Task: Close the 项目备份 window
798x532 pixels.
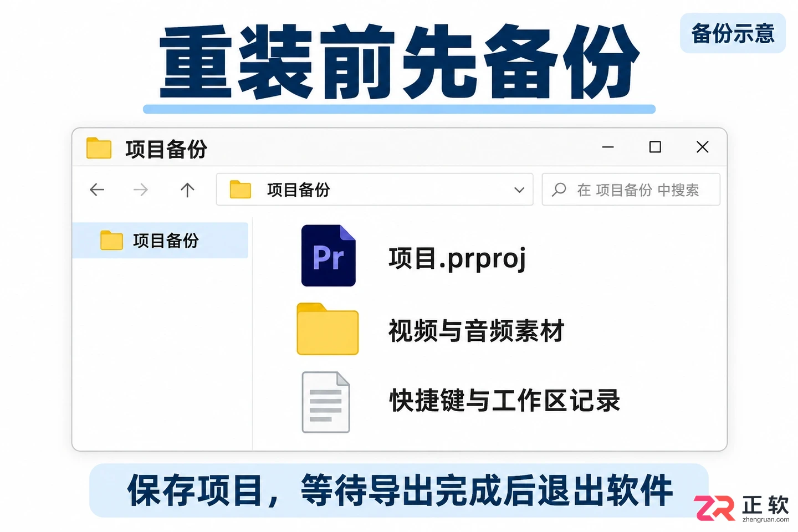Action: point(702,147)
